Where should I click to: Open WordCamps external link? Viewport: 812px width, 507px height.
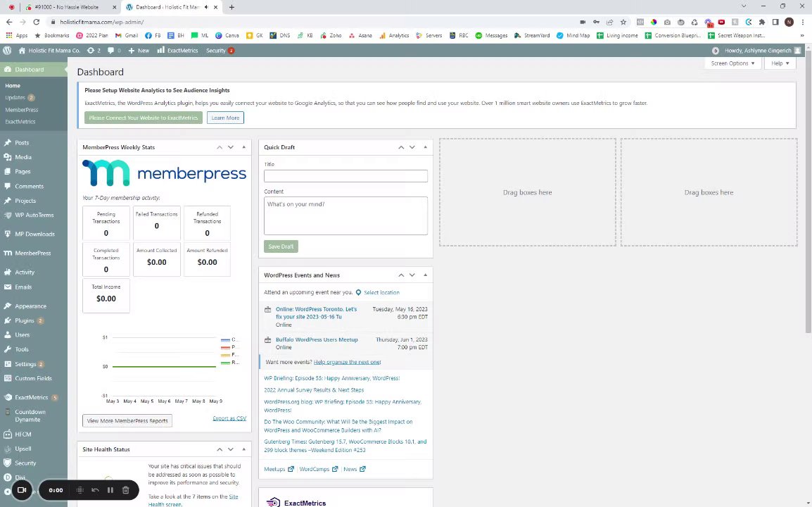[319, 469]
